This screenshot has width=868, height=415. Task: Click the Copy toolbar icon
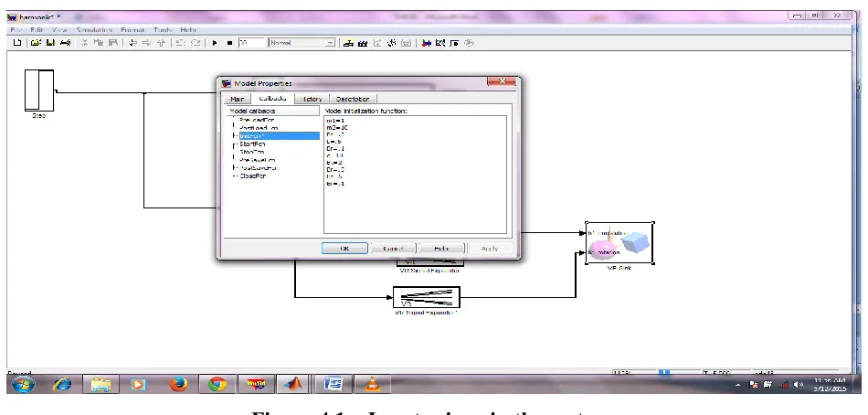99,43
